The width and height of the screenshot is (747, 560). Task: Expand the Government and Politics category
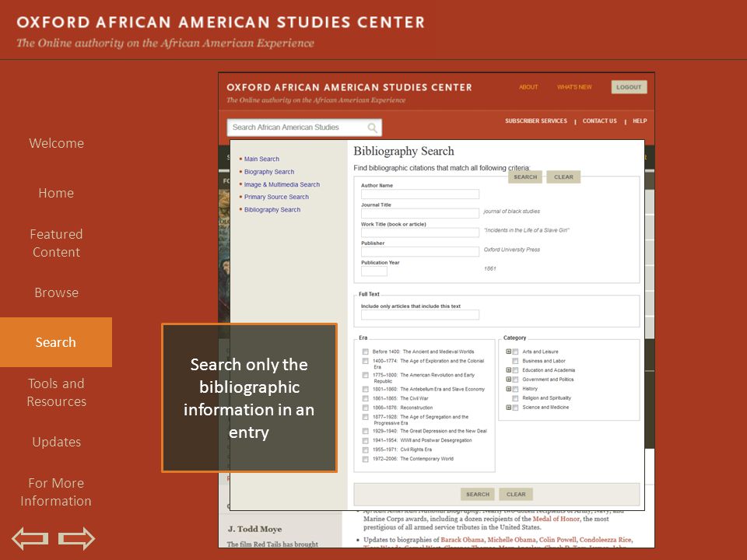[508, 380]
